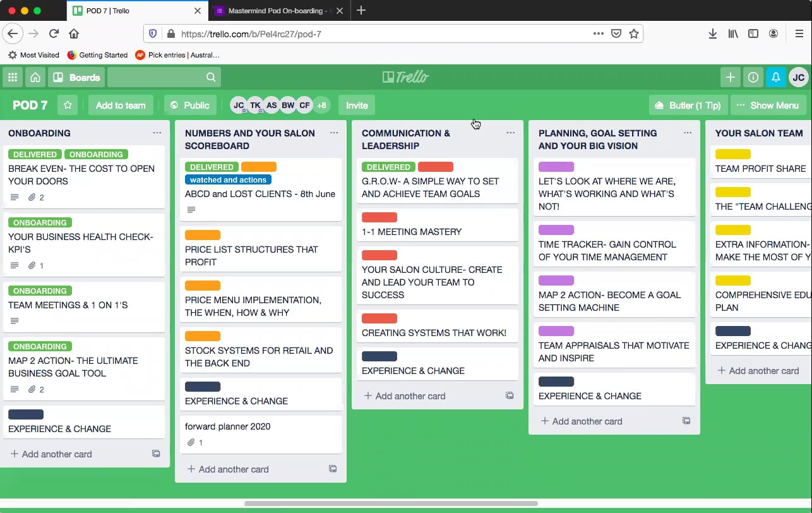Open PLANNING, GOAL SETTING list actions menu

[688, 133]
